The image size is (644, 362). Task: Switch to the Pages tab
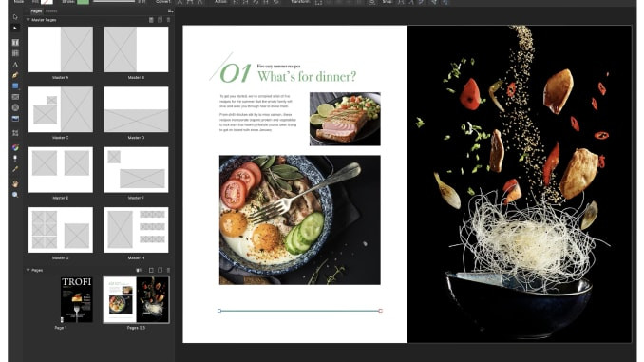pyautogui.click(x=36, y=11)
